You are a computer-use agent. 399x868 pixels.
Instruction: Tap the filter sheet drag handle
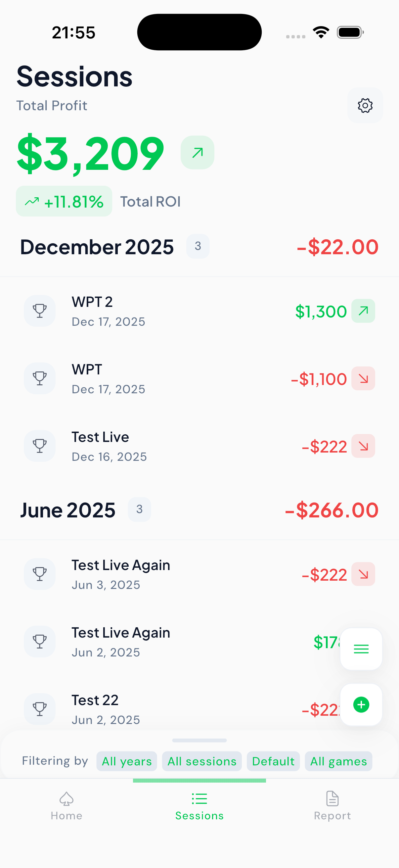coord(199,740)
